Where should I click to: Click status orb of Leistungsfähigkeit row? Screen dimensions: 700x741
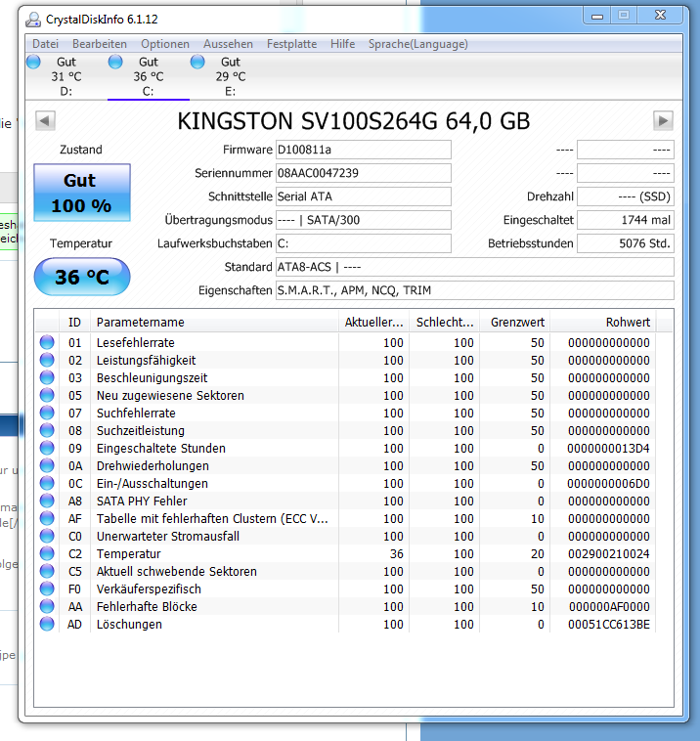point(47,360)
